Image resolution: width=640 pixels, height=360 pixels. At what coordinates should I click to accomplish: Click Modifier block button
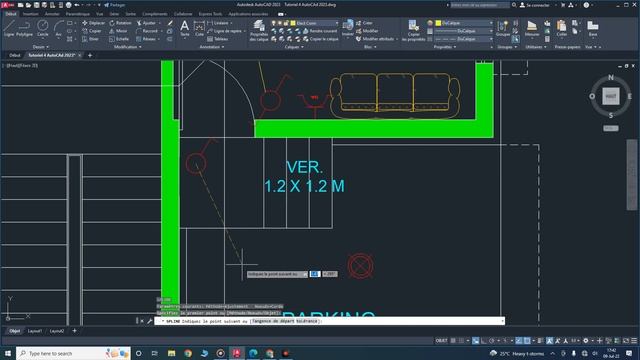coord(367,31)
